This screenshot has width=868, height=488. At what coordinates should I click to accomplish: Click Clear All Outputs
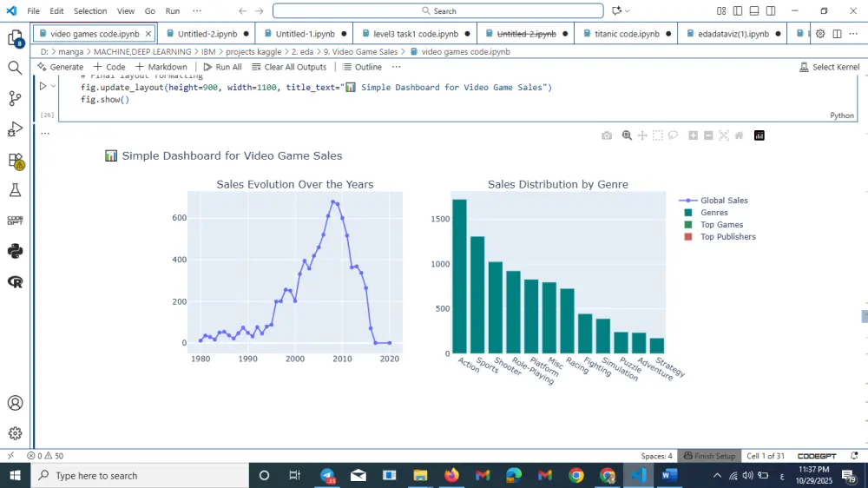[x=289, y=67]
